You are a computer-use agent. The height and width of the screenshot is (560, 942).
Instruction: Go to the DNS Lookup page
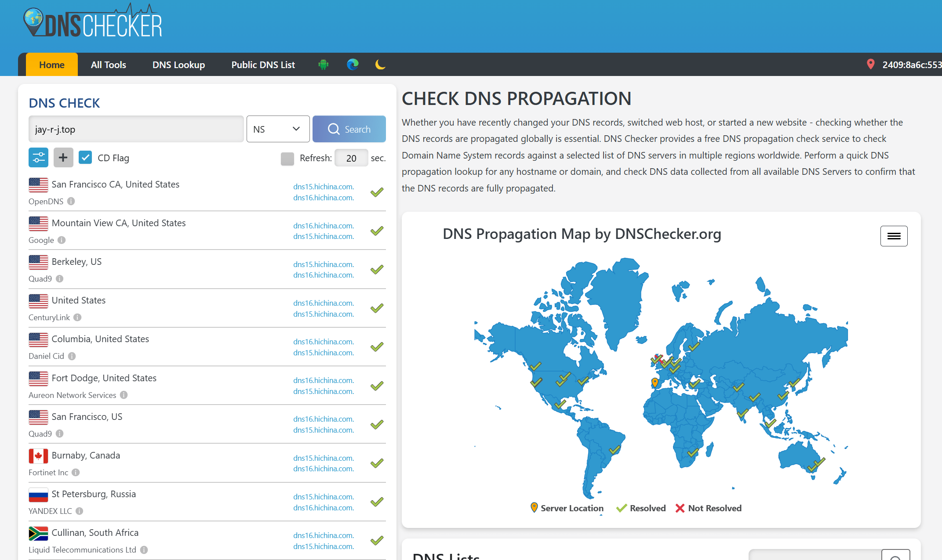click(x=178, y=65)
